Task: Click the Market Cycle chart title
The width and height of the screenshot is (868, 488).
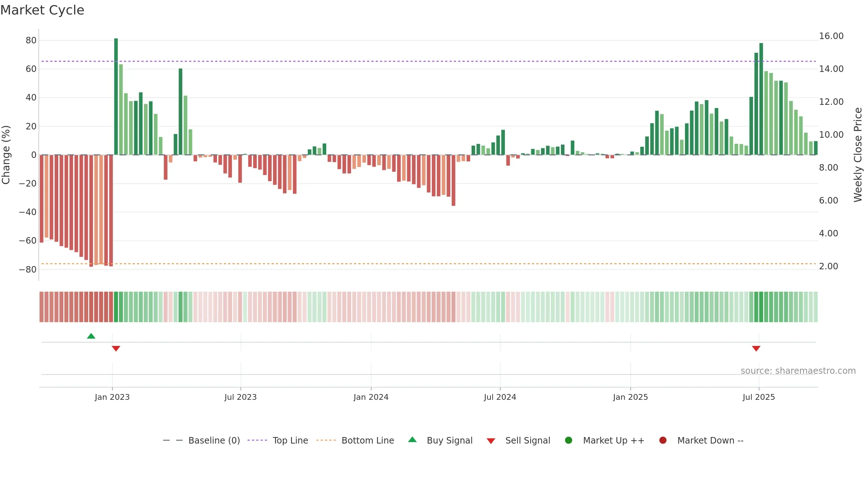Action: [x=42, y=10]
